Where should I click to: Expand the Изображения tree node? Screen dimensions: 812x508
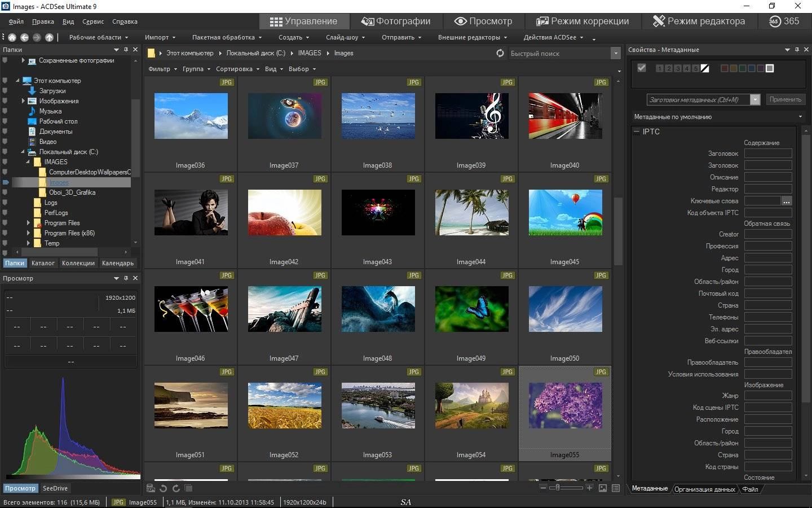[x=23, y=101]
